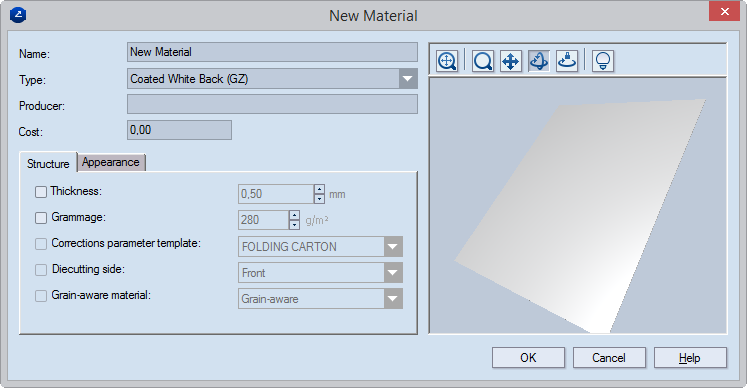Click the rotate around axis icon

click(x=567, y=61)
